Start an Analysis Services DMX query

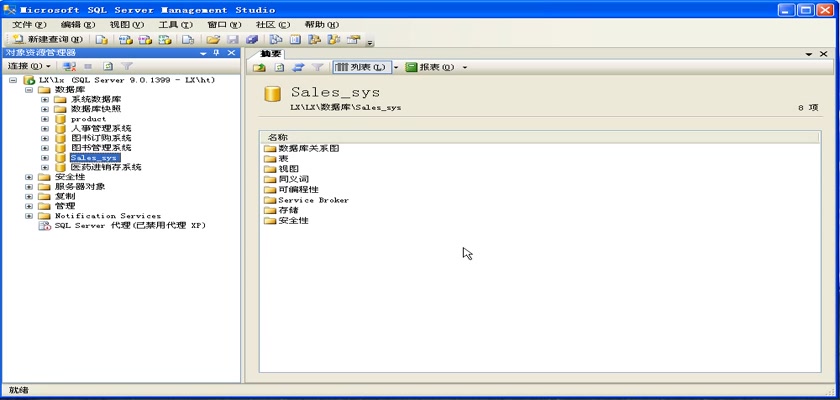145,40
